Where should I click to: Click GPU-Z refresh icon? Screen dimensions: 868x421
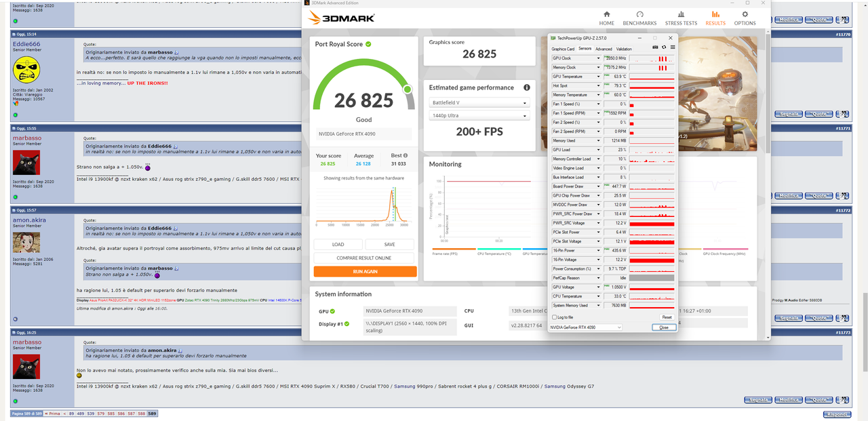pyautogui.click(x=664, y=47)
